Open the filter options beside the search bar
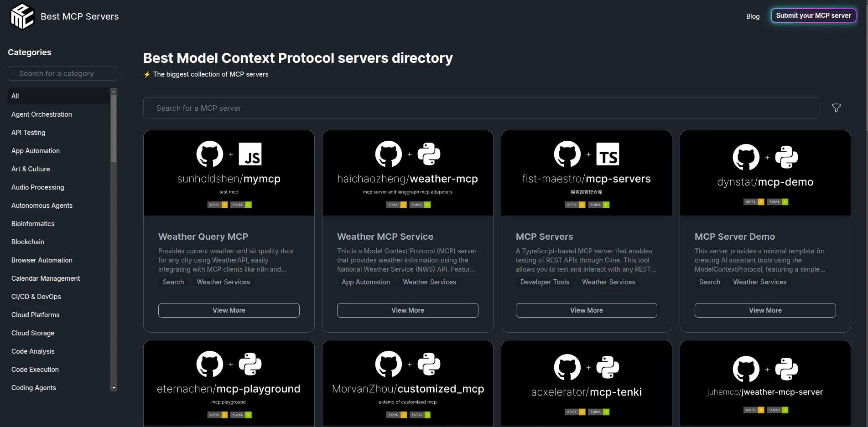This screenshot has height=427, width=868. 836,108
